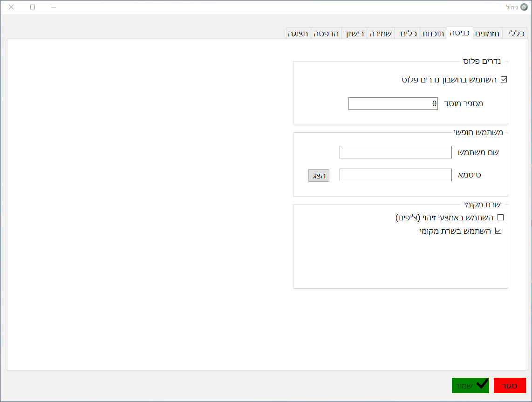The image size is (532, 402).
Task: Select the כניסה tab
Action: tap(459, 33)
